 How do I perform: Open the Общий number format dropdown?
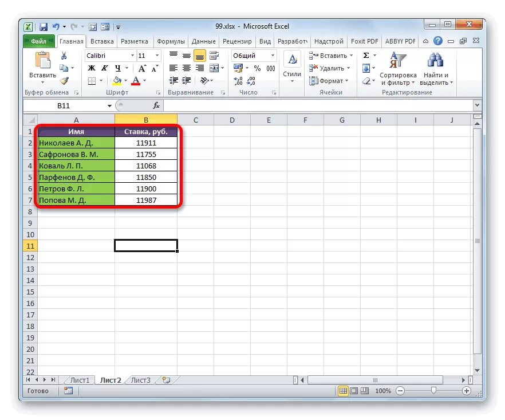[x=273, y=56]
